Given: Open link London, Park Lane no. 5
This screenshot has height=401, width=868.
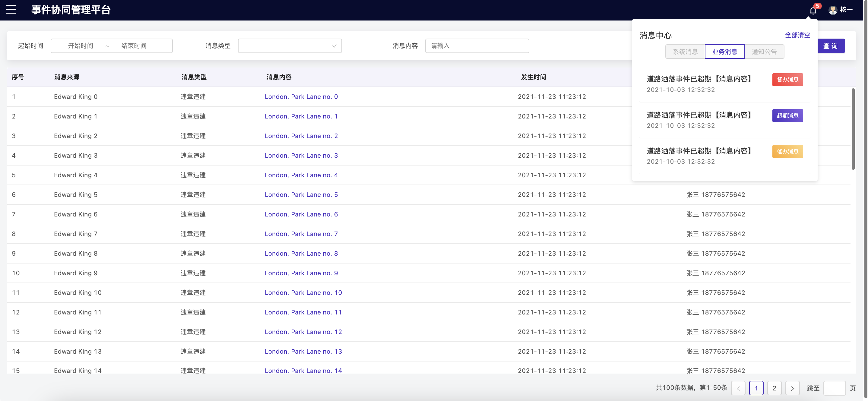Looking at the screenshot, I should coord(301,194).
